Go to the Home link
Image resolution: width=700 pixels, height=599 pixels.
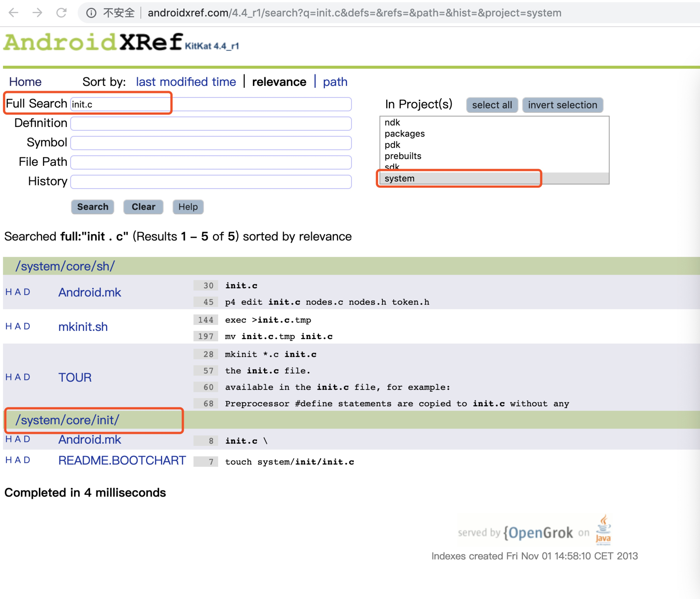(x=25, y=82)
